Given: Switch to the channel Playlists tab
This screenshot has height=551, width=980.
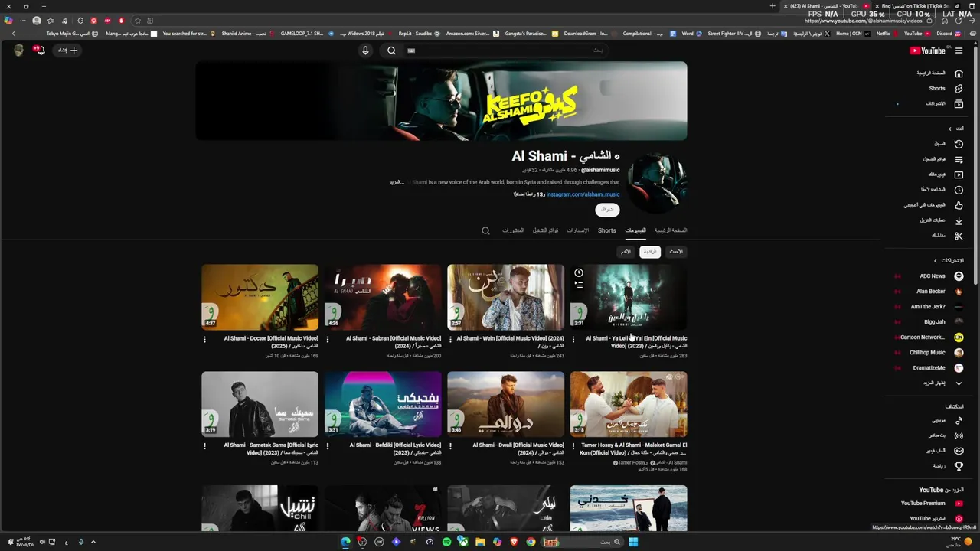Looking at the screenshot, I should (545, 230).
